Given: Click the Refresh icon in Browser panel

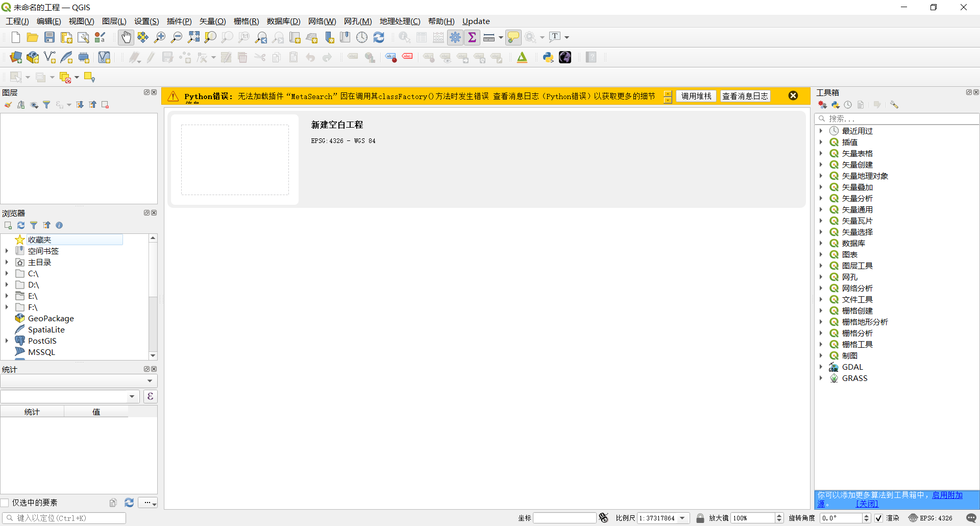Looking at the screenshot, I should point(21,225).
